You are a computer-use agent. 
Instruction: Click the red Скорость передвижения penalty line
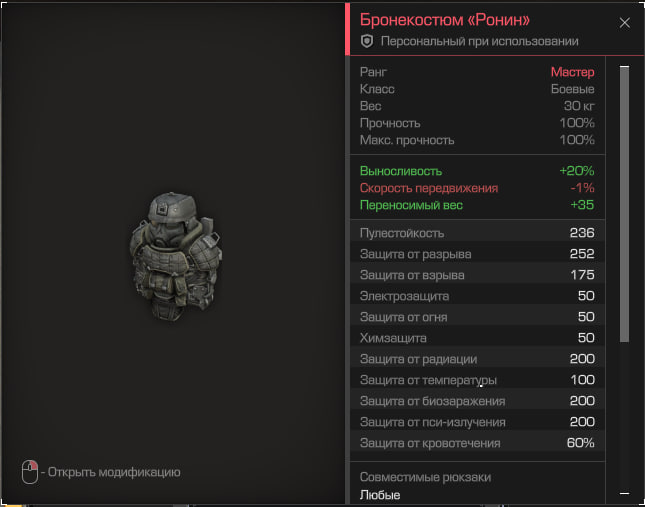(x=478, y=188)
